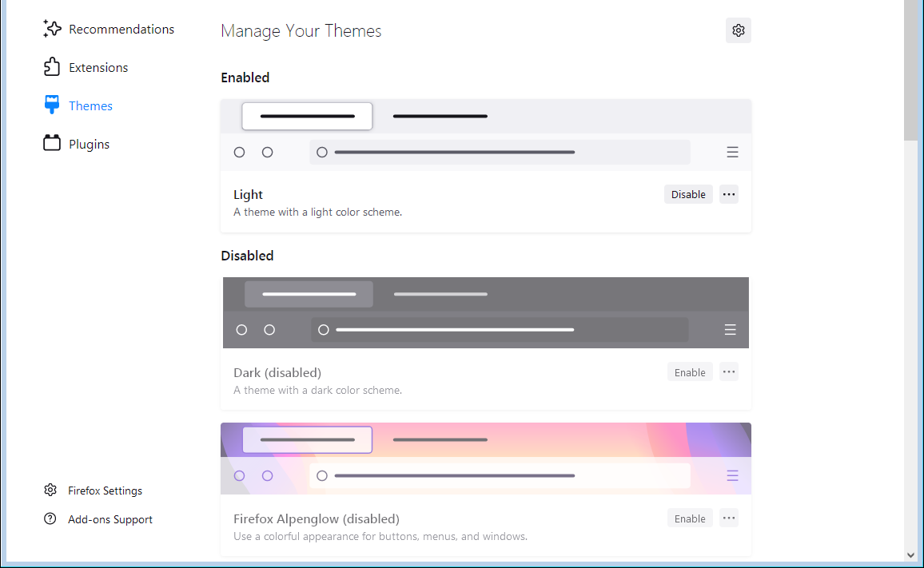Switch to the Themes section

[90, 105]
